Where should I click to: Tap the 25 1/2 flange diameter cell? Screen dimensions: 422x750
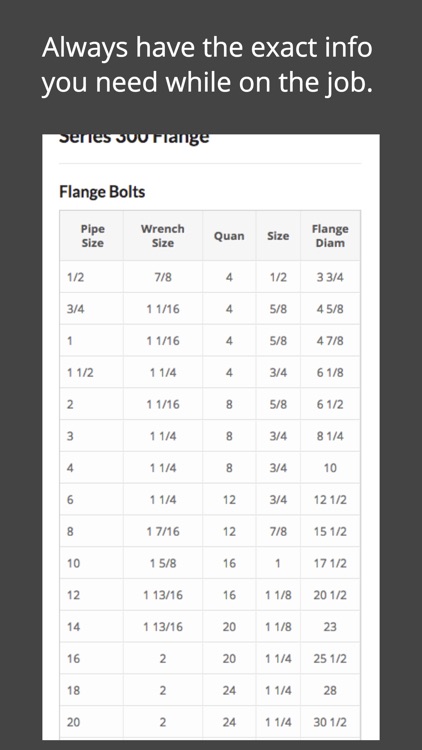pyautogui.click(x=330, y=659)
